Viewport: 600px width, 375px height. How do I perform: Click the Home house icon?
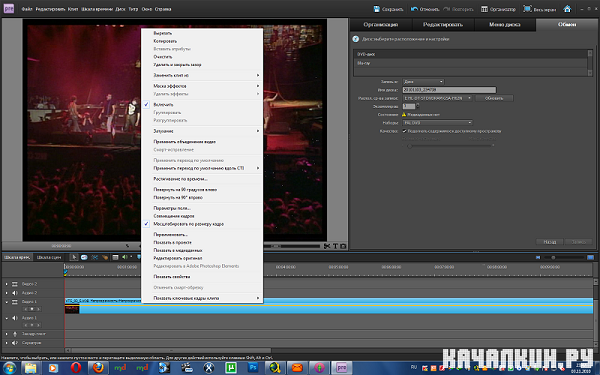click(567, 9)
